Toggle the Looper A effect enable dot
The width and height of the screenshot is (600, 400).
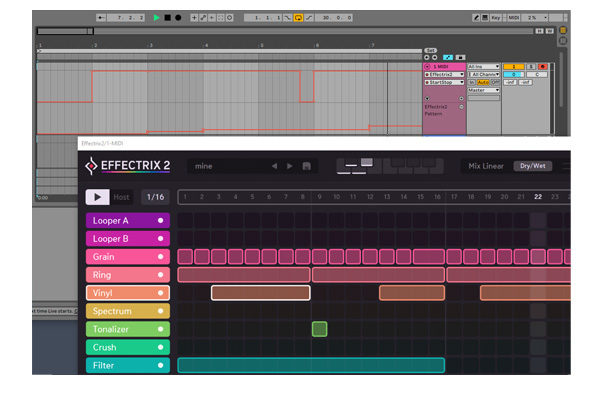click(160, 220)
